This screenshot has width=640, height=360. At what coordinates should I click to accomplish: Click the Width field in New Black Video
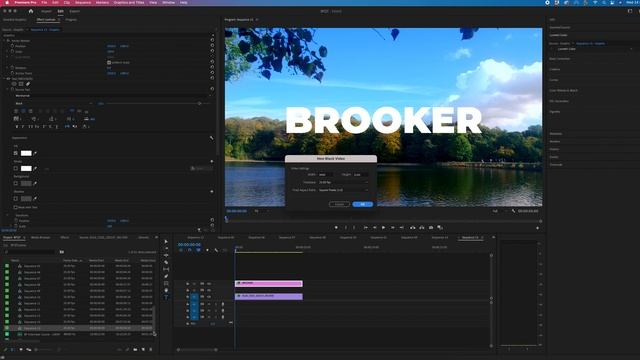tap(325, 175)
